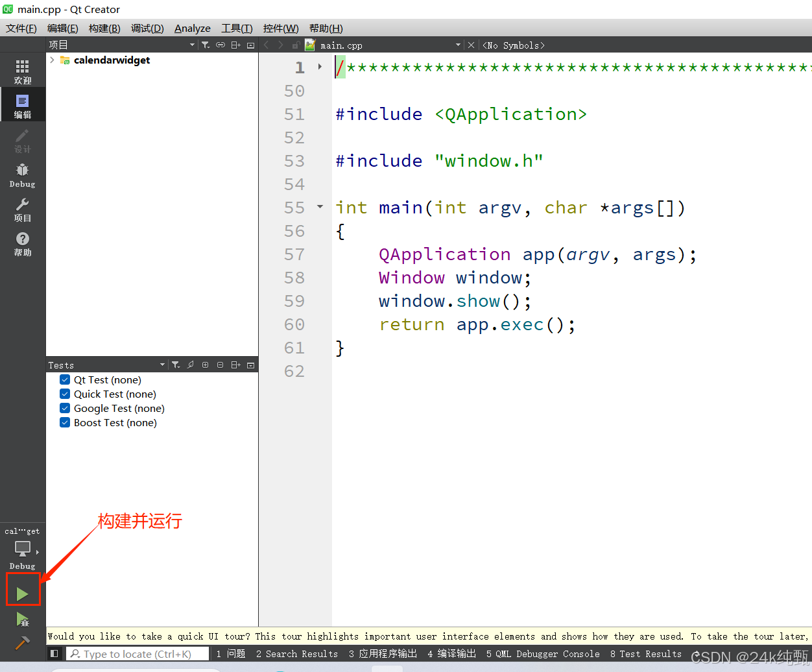Click the main.cpp file icon in the editor toolbar

pyautogui.click(x=310, y=45)
